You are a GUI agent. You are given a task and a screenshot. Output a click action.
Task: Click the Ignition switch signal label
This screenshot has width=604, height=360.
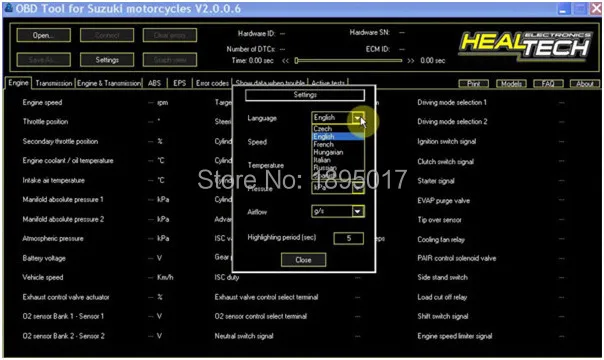point(447,141)
